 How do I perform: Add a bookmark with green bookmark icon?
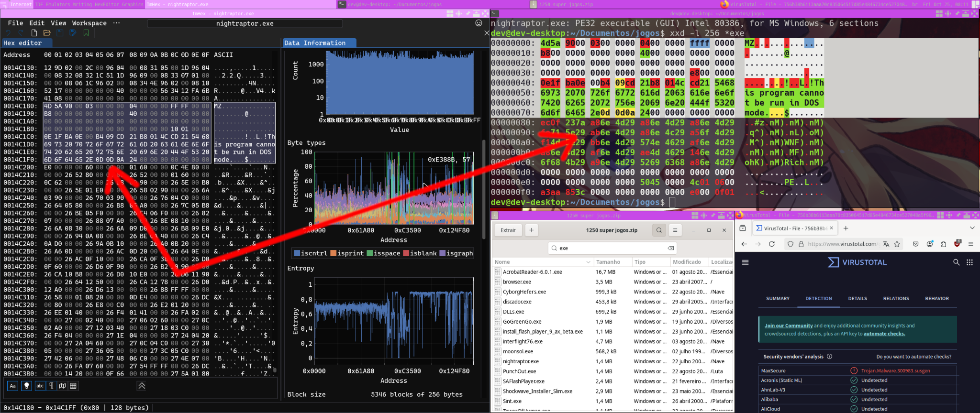pos(86,33)
